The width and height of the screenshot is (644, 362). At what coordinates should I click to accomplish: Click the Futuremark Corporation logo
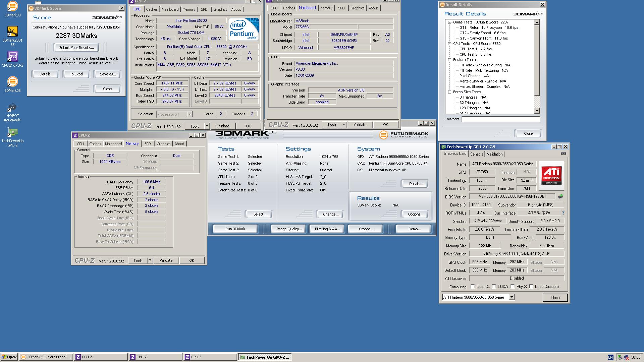(x=404, y=135)
